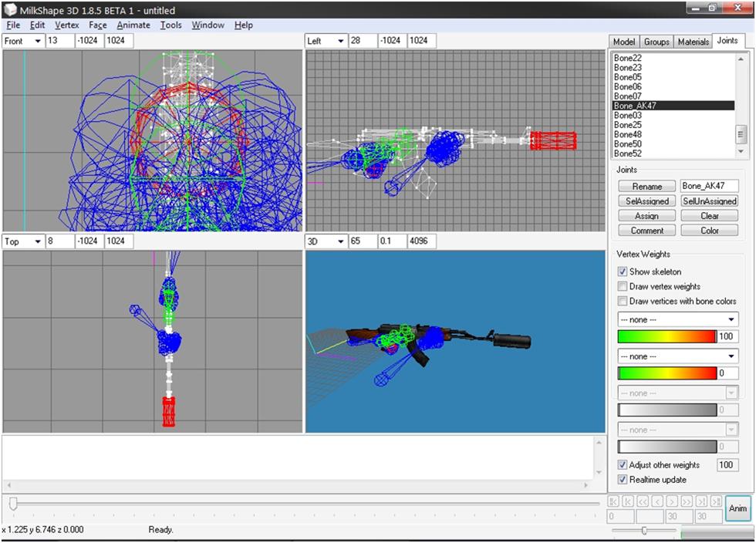Screen dimensions: 756x543
Task: Click the 3D viewport far-clip field 4096
Action: click(x=421, y=241)
